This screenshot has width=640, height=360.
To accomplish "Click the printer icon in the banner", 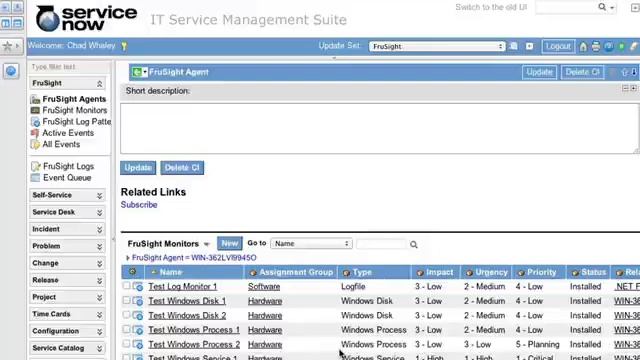I will [x=596, y=47].
